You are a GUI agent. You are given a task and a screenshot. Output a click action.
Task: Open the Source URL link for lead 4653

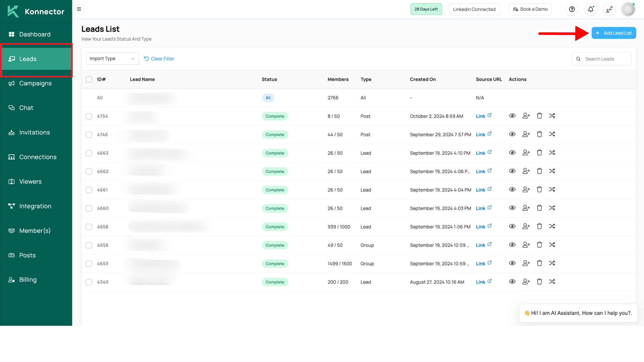coord(483,263)
